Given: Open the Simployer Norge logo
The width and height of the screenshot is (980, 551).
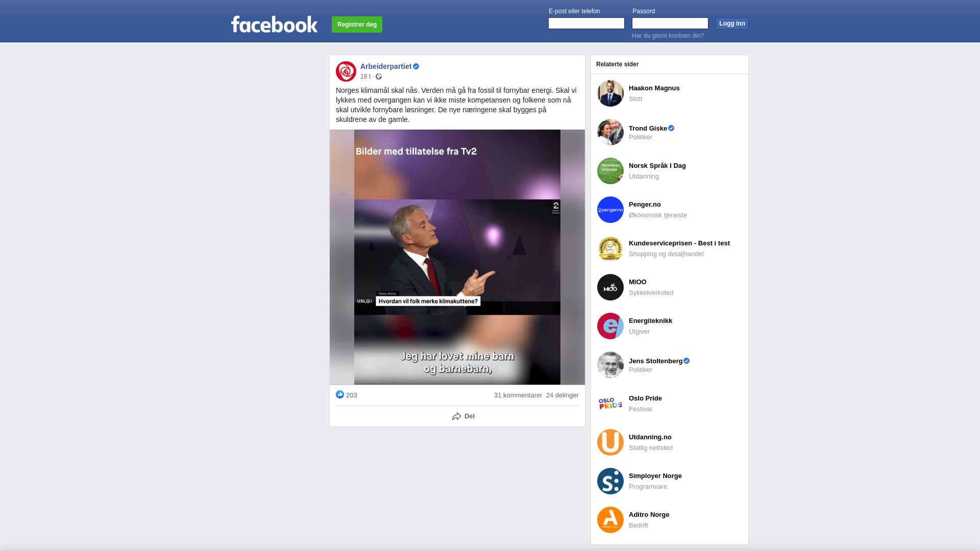Looking at the screenshot, I should 610,481.
